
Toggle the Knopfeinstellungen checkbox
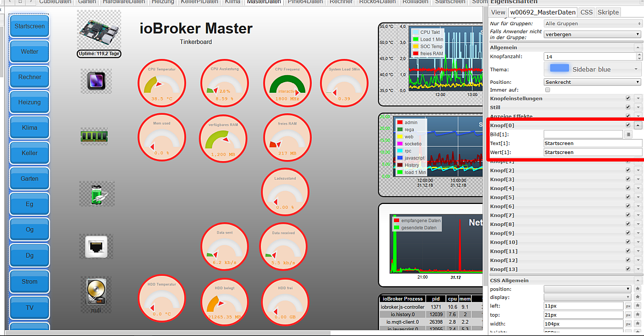pyautogui.click(x=628, y=99)
